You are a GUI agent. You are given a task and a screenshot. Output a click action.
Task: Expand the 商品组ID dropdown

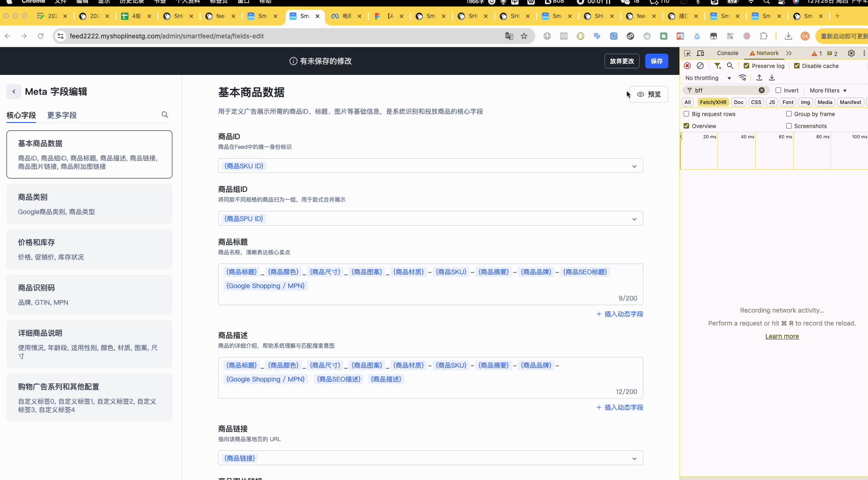[x=634, y=219]
